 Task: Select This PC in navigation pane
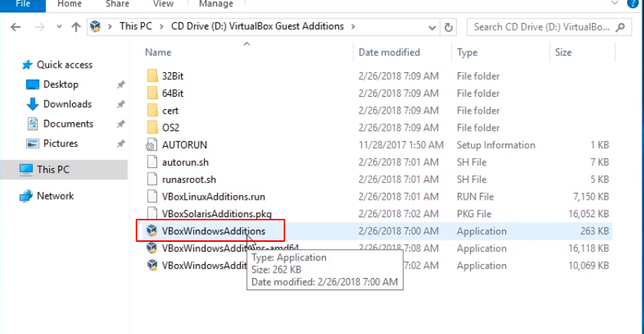[53, 169]
